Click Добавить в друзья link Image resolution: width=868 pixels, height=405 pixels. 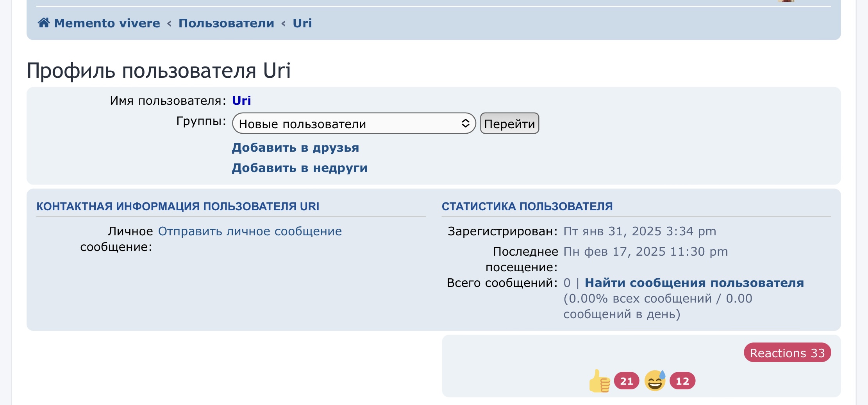295,148
